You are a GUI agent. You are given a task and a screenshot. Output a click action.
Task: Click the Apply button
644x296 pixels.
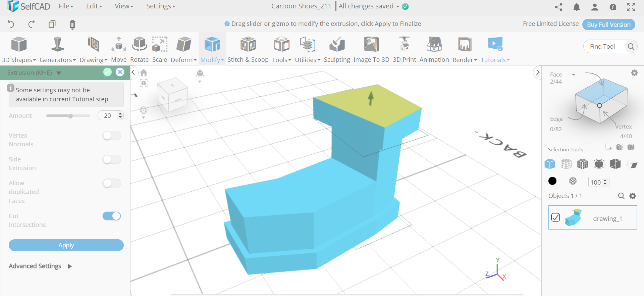66,245
